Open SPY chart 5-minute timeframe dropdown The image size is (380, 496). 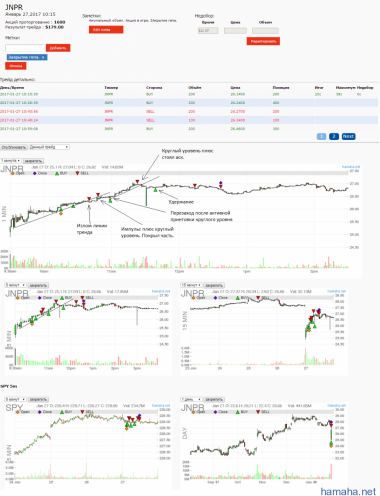pyautogui.click(x=15, y=399)
